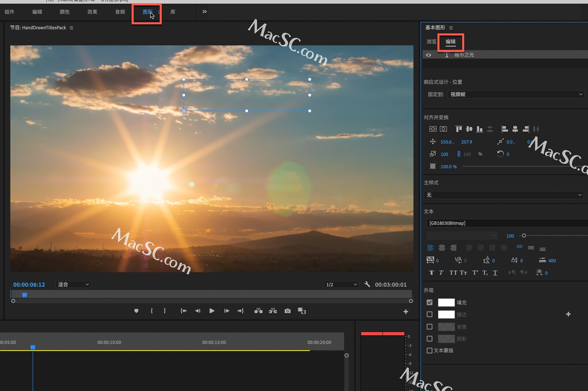588x391 pixels.
Task: Click the stroke color swatch
Action: pyautogui.click(x=446, y=314)
